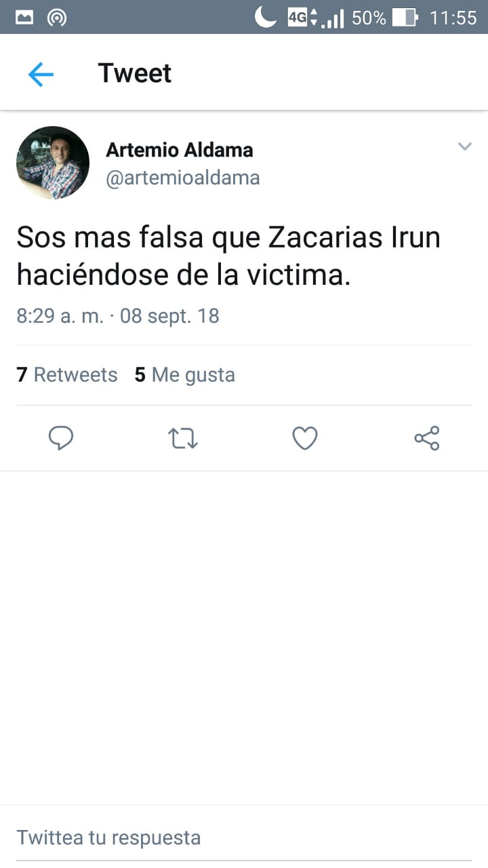Like the tweet with the heart icon
Image resolution: width=488 pixels, height=868 pixels.
point(305,439)
